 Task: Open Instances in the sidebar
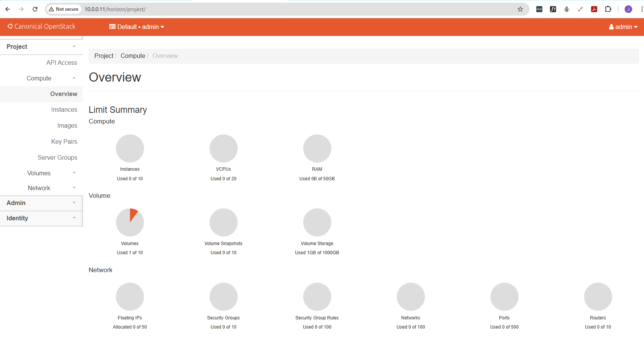(64, 109)
